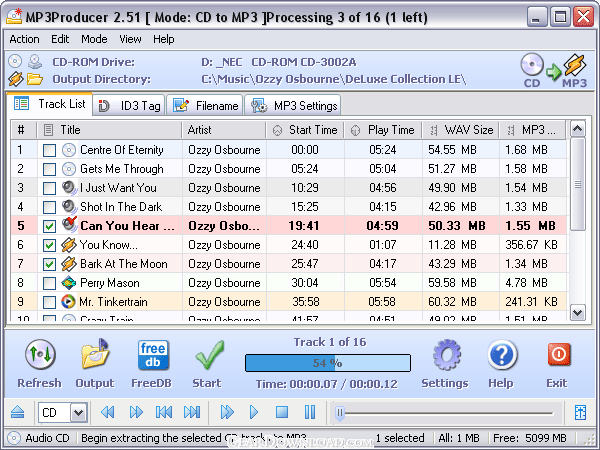Pause playback

tap(310, 412)
